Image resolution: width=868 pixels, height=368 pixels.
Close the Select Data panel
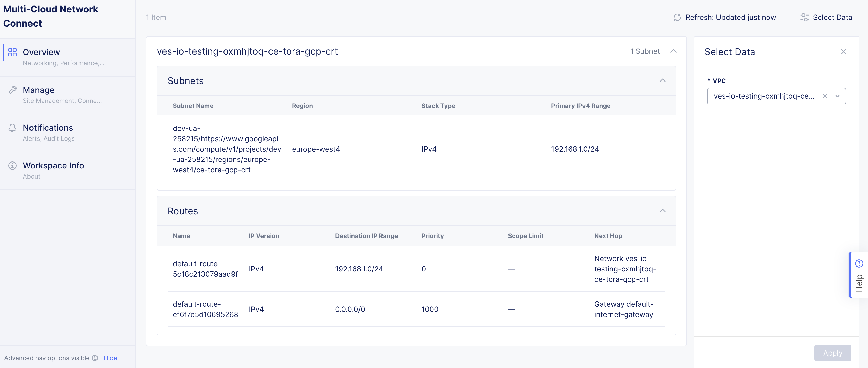point(844,51)
